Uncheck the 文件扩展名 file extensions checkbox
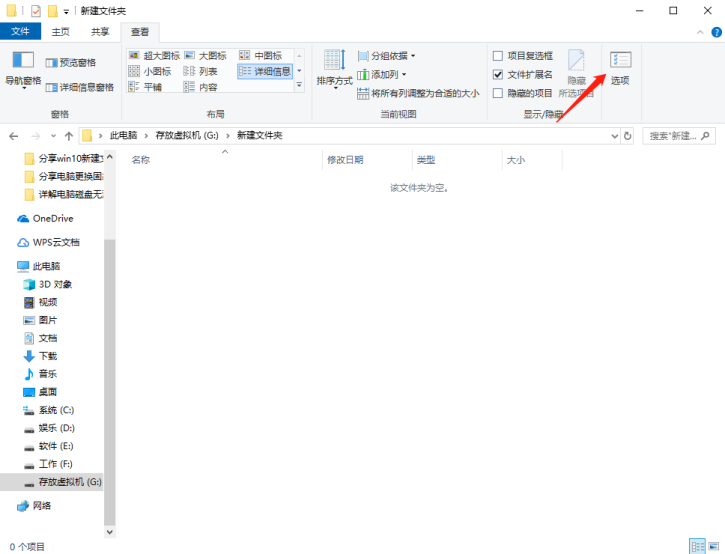The width and height of the screenshot is (725, 554). [x=498, y=74]
